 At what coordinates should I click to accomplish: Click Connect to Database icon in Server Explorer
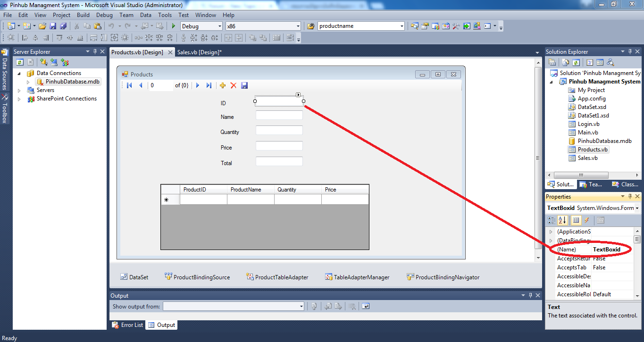tap(43, 62)
